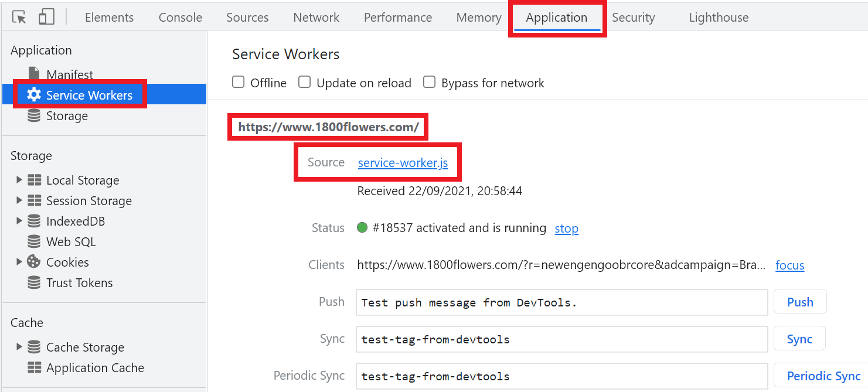Image resolution: width=868 pixels, height=392 pixels.
Task: Click the Storage database icon under Application
Action: coord(35,115)
